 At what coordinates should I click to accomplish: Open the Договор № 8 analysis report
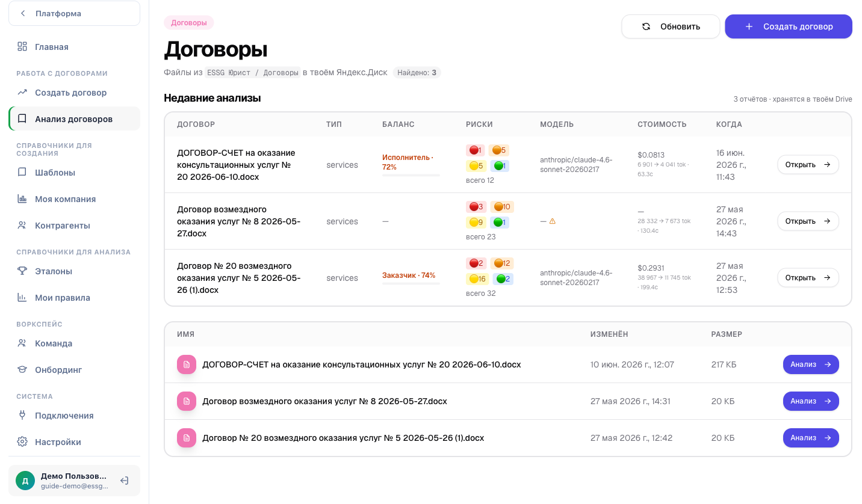808,221
